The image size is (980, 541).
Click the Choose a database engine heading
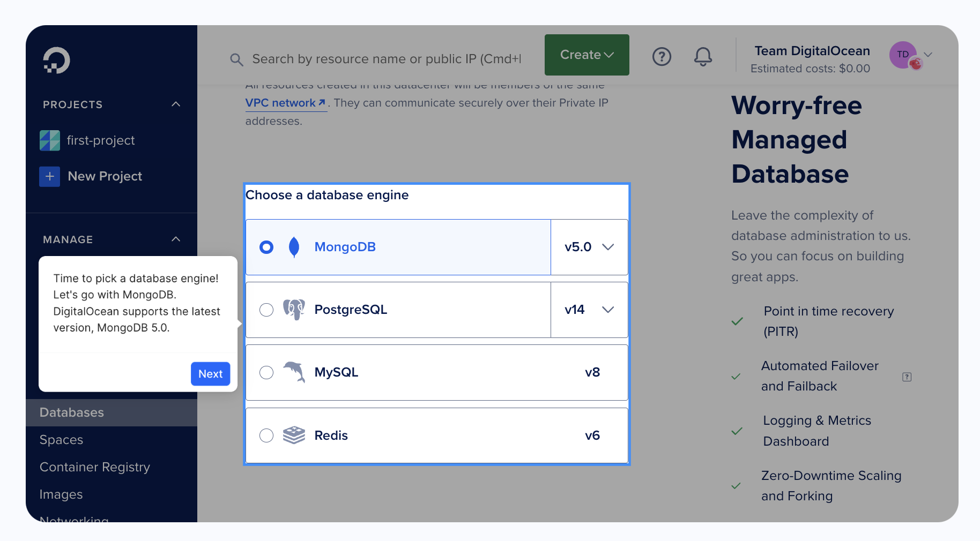click(x=327, y=195)
